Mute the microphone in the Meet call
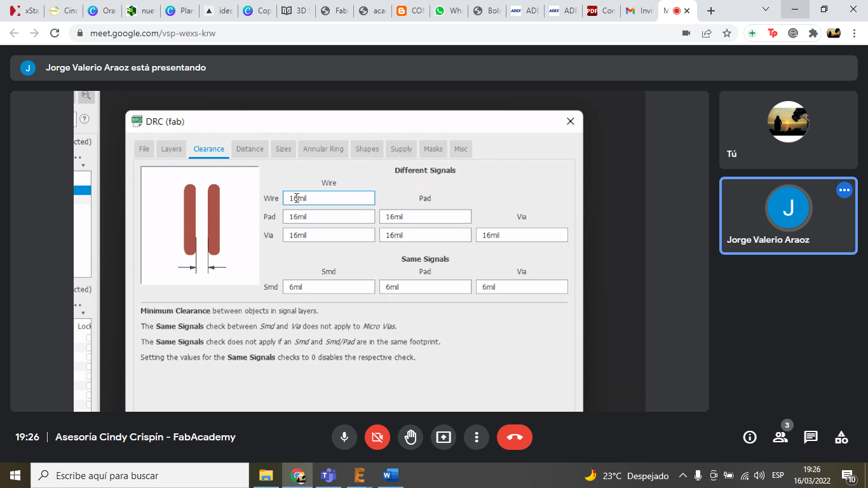This screenshot has width=868, height=488. pyautogui.click(x=344, y=437)
